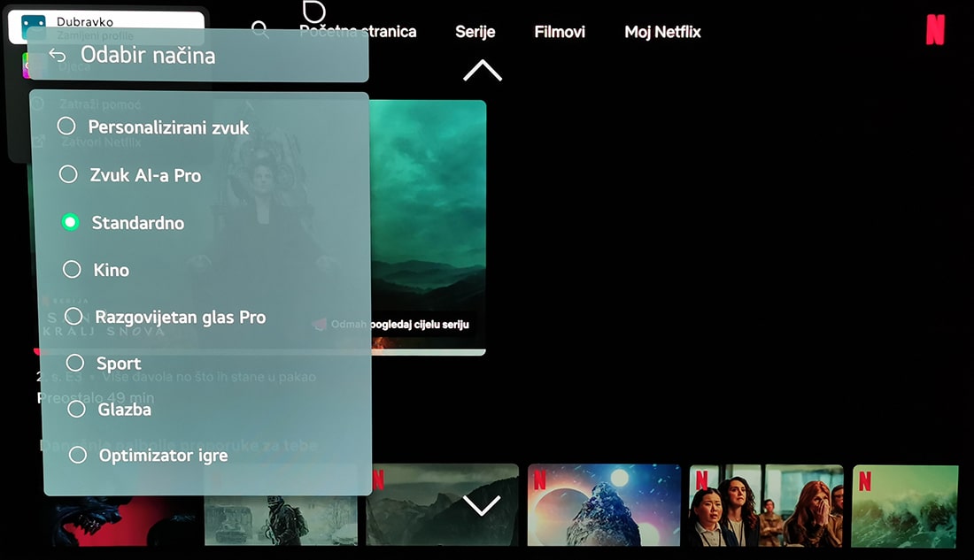Click the pointer cursor icon above Početna stranica
Image resolution: width=974 pixels, height=560 pixels.
(313, 11)
